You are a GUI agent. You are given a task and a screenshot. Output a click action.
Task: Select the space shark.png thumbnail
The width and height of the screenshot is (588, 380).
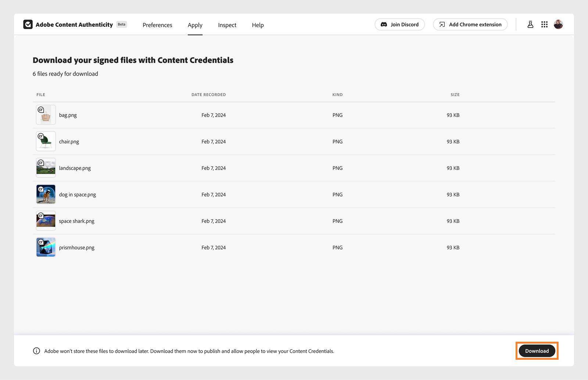[46, 221]
